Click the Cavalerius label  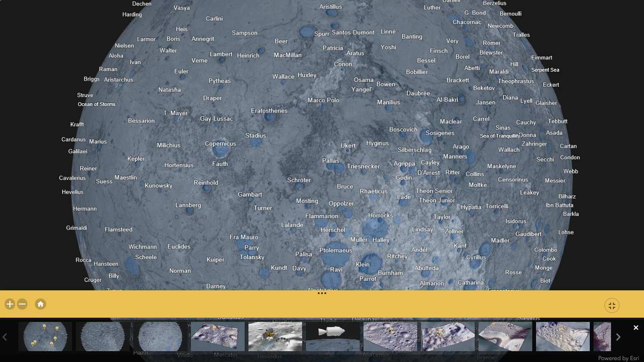[x=73, y=178]
